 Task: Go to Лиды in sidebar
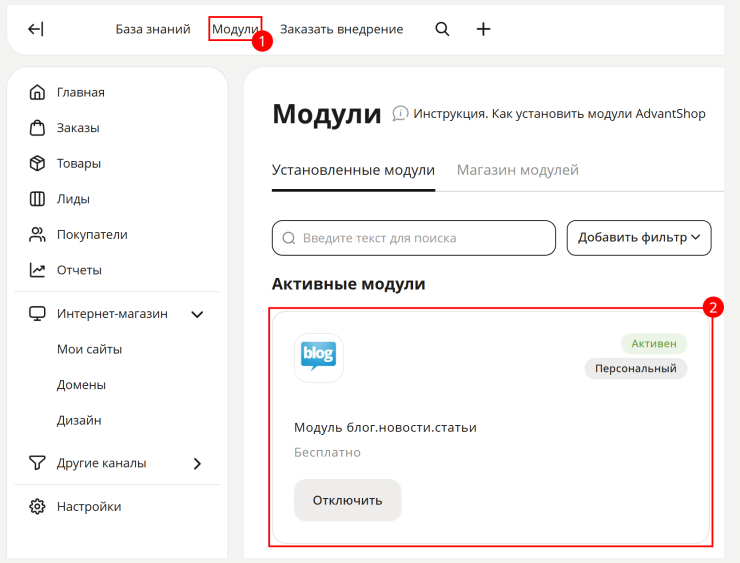(73, 199)
